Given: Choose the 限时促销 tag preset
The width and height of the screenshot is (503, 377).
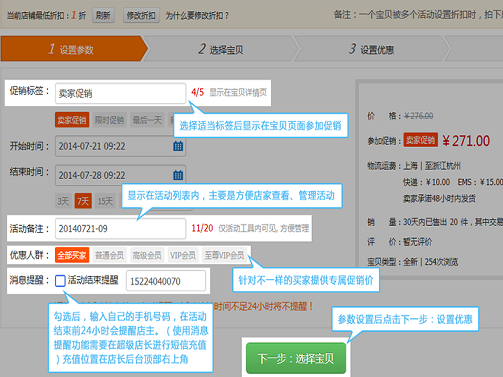Looking at the screenshot, I should point(109,120).
